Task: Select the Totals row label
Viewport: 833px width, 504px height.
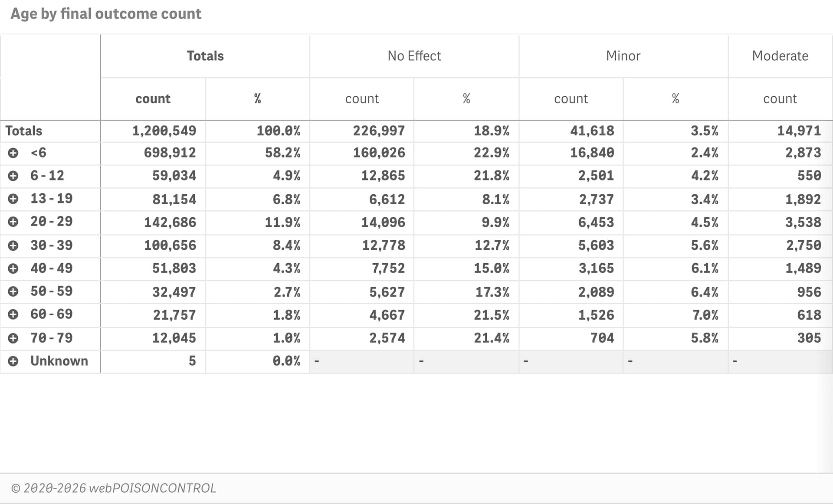Action: click(x=24, y=131)
